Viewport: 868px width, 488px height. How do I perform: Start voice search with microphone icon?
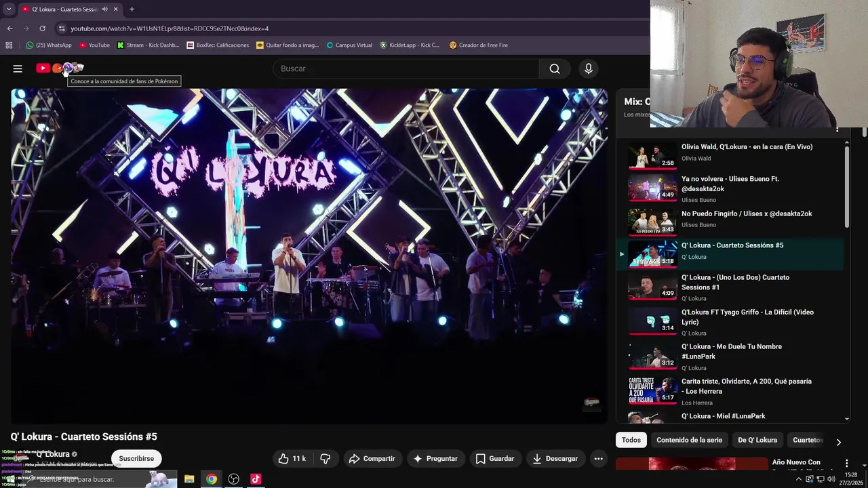tap(589, 68)
